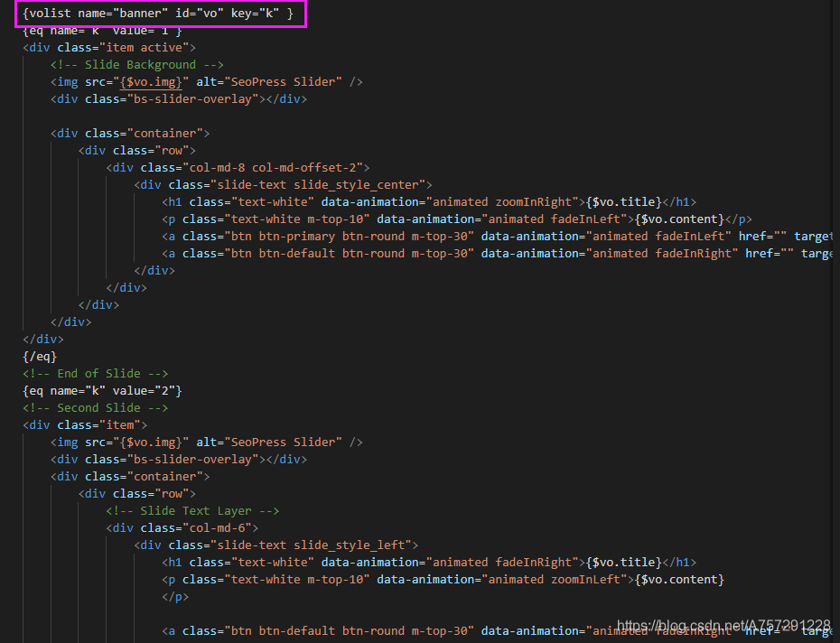The width and height of the screenshot is (840, 643).
Task: Click the zoomInRight animation value
Action: [533, 202]
